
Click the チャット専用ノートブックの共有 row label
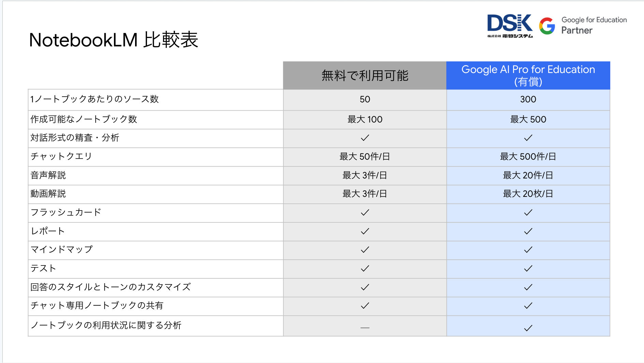click(97, 305)
